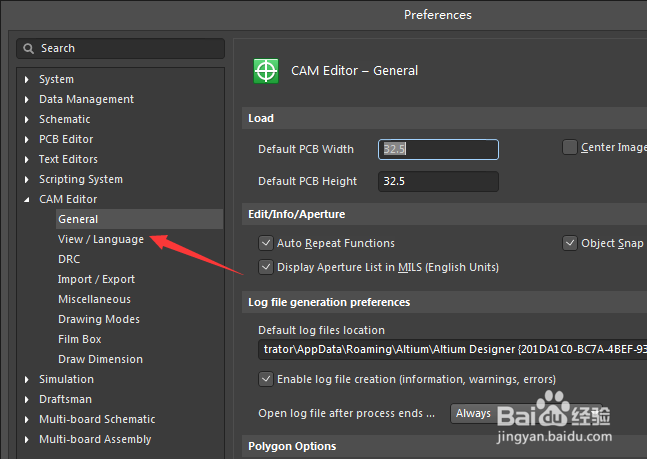This screenshot has width=647, height=459.
Task: Expand the PCB Editor node arrow
Action: pos(27,140)
